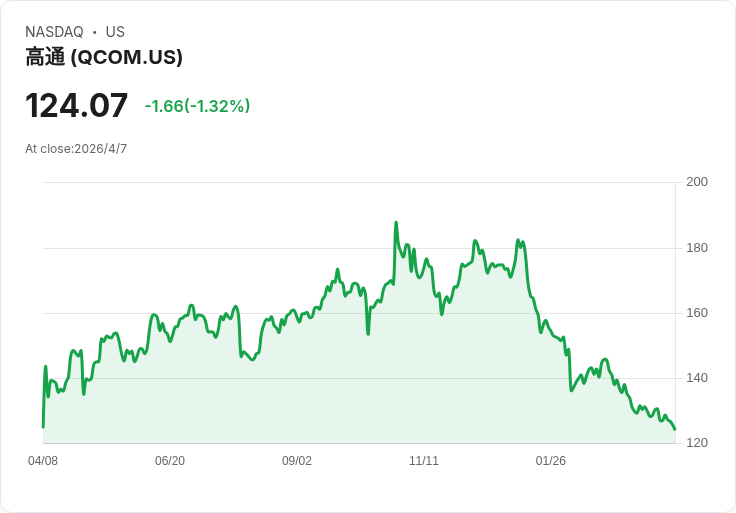Select the 04/08 date on x-axis
The image size is (736, 513).
(43, 461)
